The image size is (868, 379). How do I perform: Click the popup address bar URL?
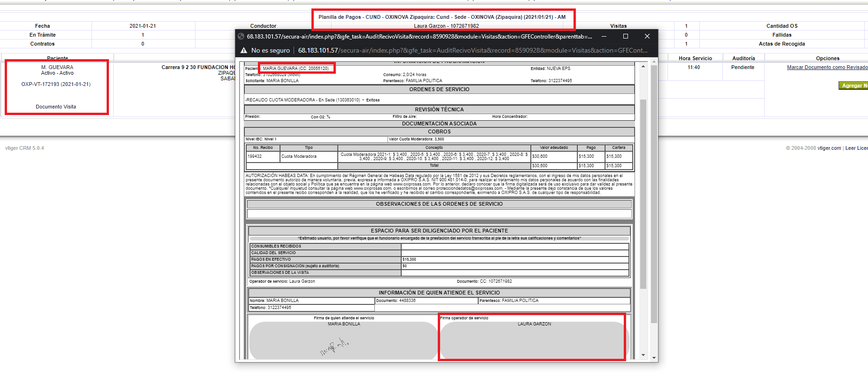(473, 50)
